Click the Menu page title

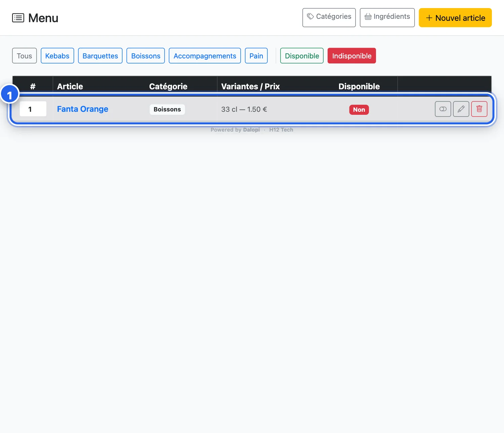[x=43, y=18]
